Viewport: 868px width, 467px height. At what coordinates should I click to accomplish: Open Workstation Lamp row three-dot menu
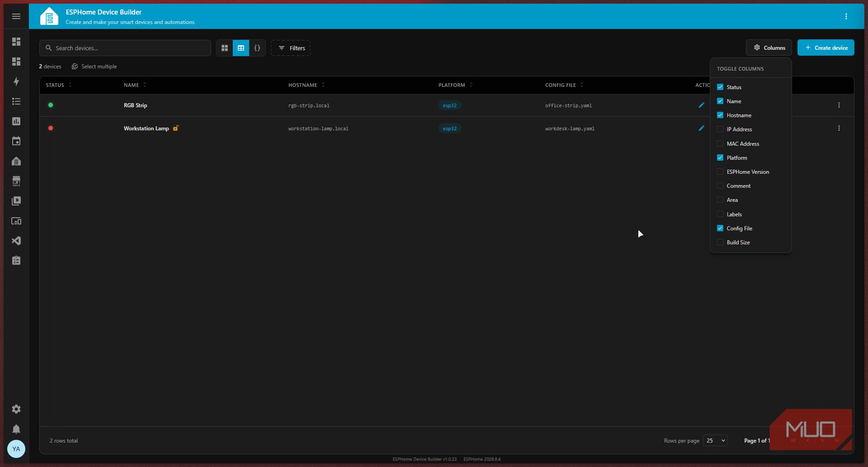(x=839, y=128)
